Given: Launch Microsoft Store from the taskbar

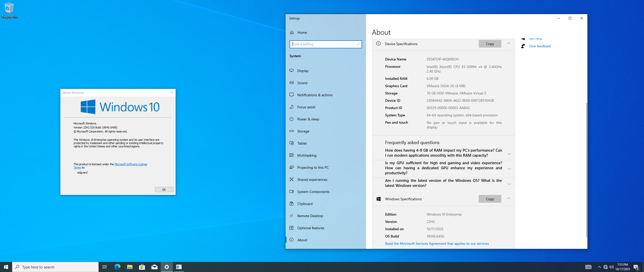Looking at the screenshot, I should [142, 267].
